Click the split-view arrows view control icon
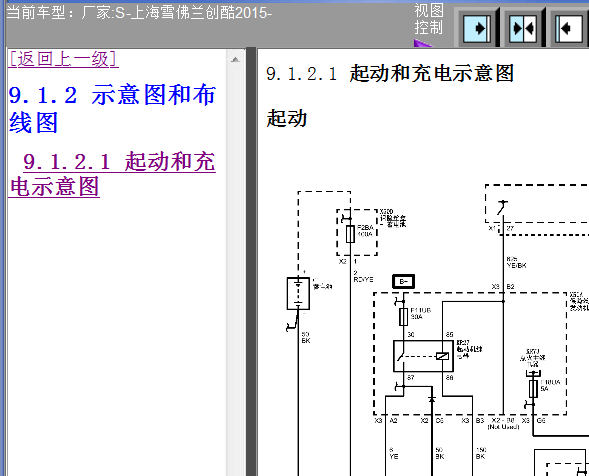The width and height of the screenshot is (589, 476). pyautogui.click(x=523, y=29)
